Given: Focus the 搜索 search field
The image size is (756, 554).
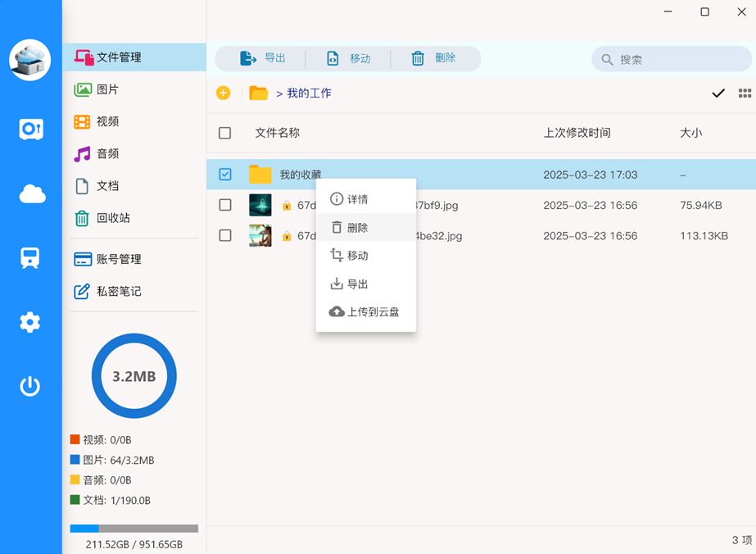Looking at the screenshot, I should (672, 59).
